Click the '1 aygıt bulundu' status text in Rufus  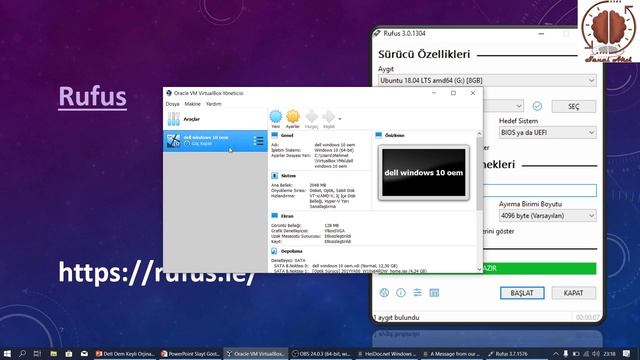(x=397, y=318)
